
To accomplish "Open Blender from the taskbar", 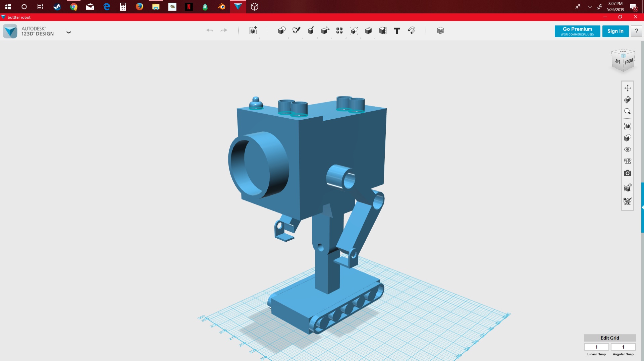I will [x=221, y=7].
